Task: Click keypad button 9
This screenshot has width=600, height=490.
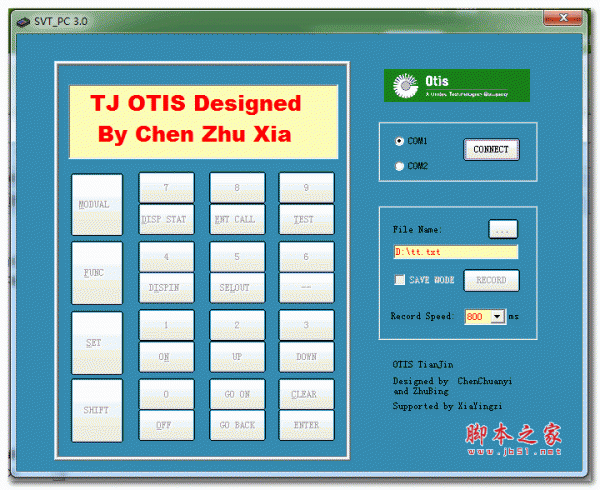Action: point(307,187)
